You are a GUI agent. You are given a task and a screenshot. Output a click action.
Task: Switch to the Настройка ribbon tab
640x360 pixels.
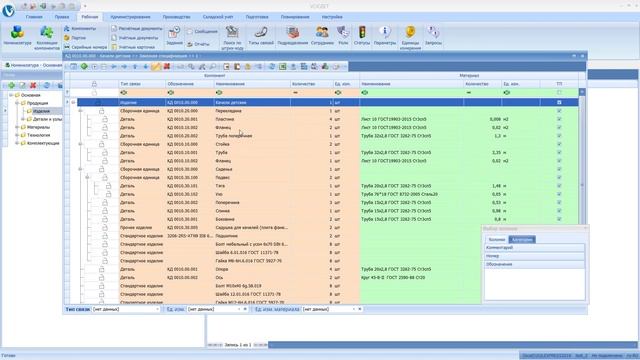coord(332,17)
